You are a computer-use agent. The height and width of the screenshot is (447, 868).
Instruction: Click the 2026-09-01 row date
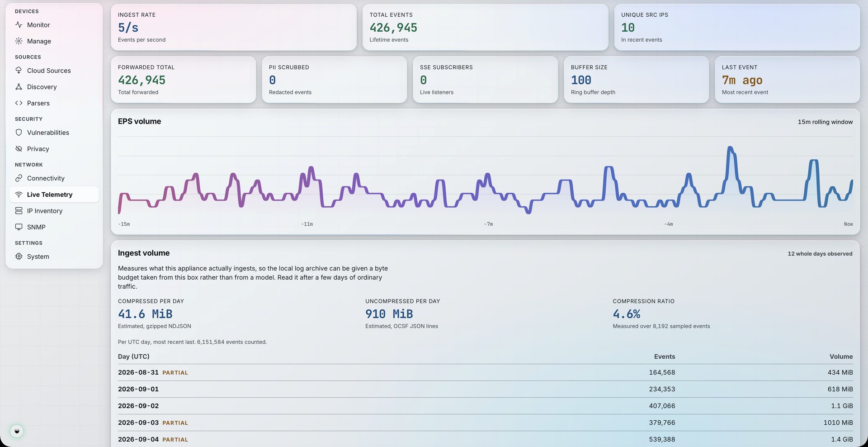pyautogui.click(x=138, y=389)
